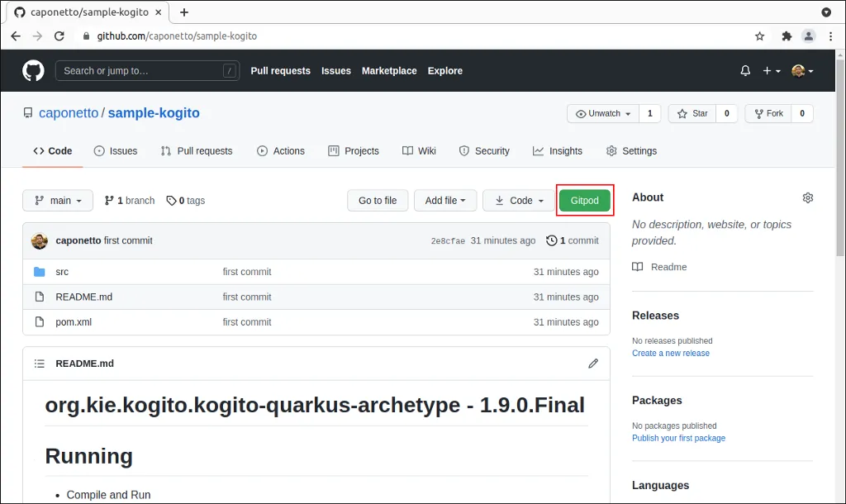Click the src folder icon
The height and width of the screenshot is (504, 846).
pos(40,272)
